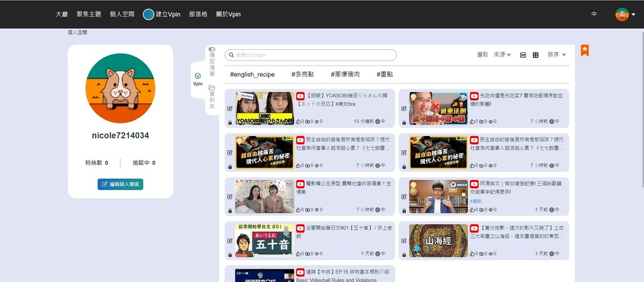Click views eye icon on 山海經 card
Screen dimensions: 644x282
pos(491,254)
